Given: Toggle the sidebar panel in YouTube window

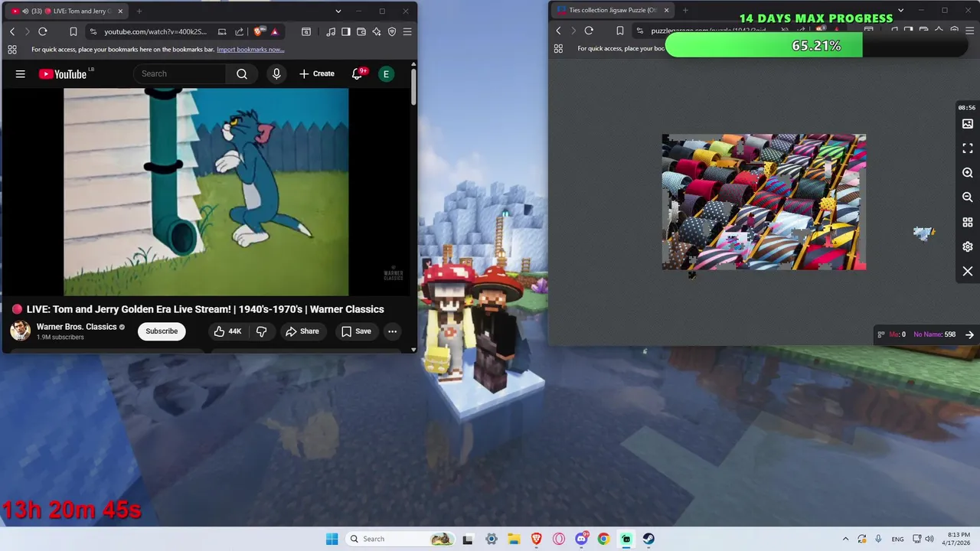Looking at the screenshot, I should (x=346, y=31).
